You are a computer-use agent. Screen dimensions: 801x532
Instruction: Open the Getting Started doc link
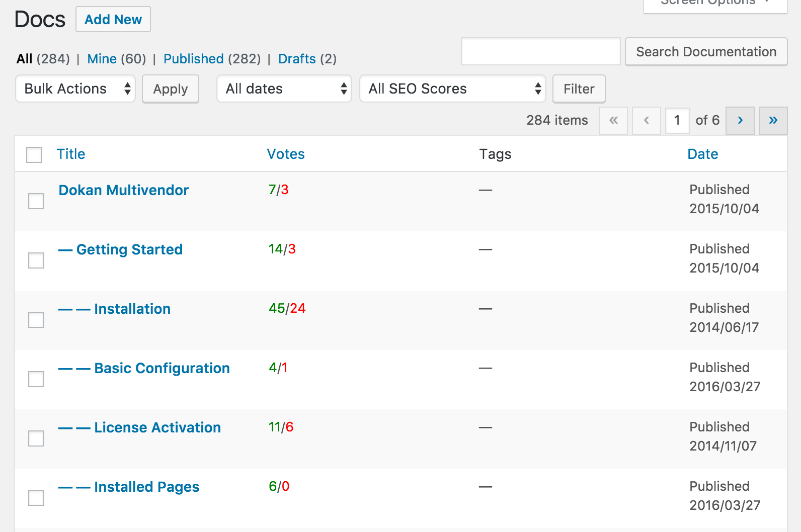[129, 249]
